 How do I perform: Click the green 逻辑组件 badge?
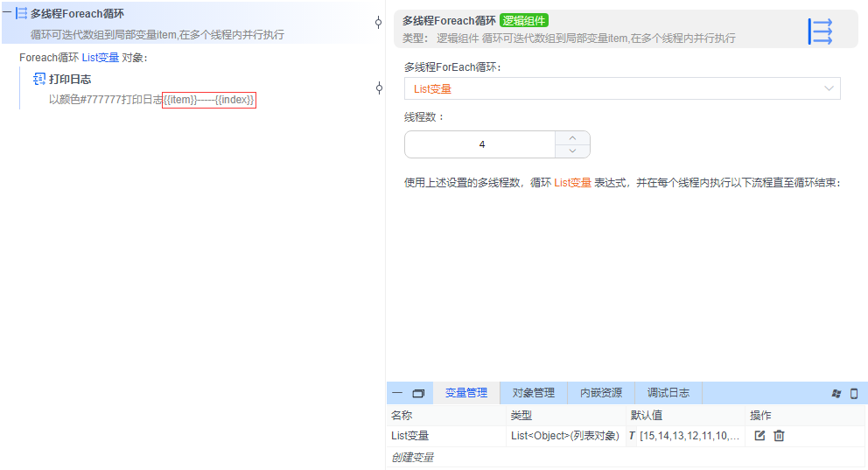(x=524, y=20)
